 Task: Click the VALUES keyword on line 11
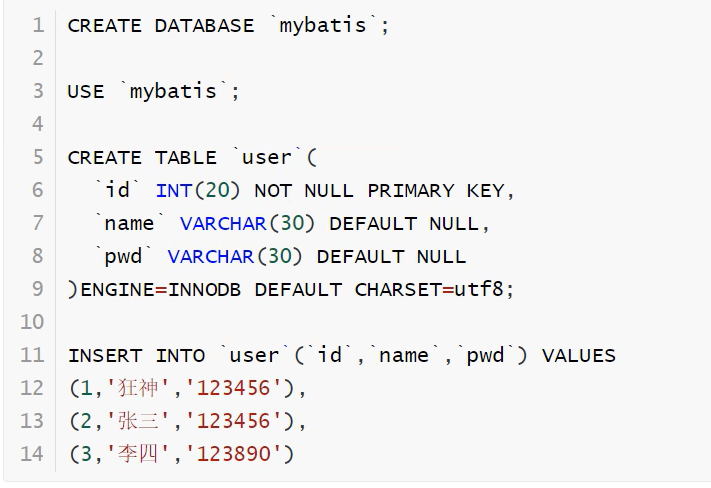coord(578,355)
